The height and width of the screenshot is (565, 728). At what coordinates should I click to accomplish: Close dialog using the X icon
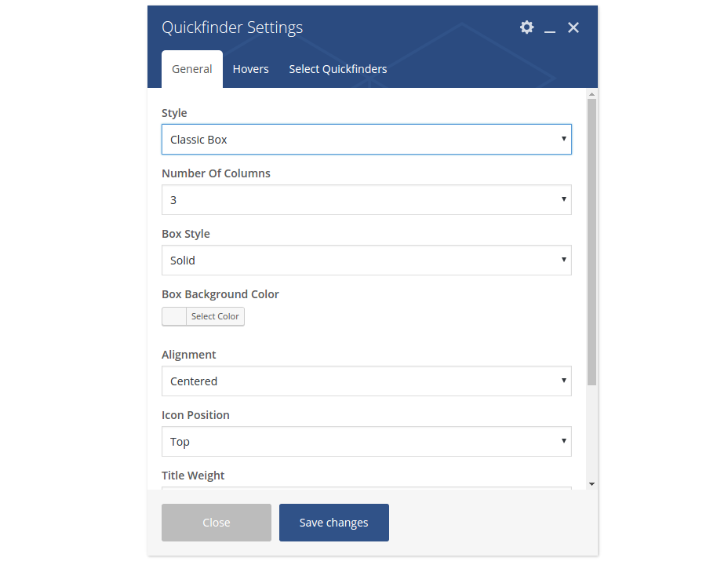(573, 27)
